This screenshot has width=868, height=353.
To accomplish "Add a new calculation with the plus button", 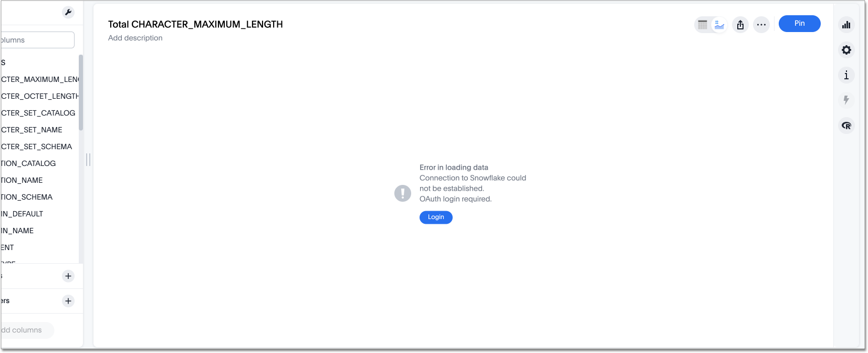I will pyautogui.click(x=68, y=276).
